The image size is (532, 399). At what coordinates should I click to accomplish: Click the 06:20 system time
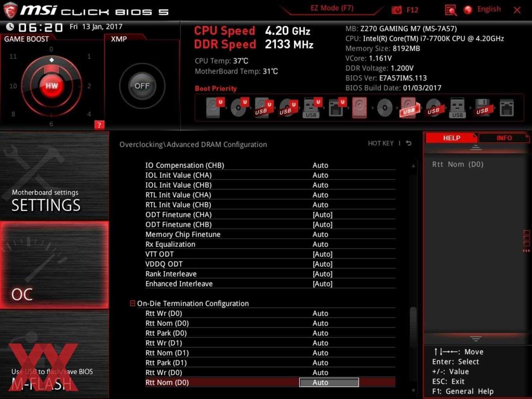click(x=41, y=27)
